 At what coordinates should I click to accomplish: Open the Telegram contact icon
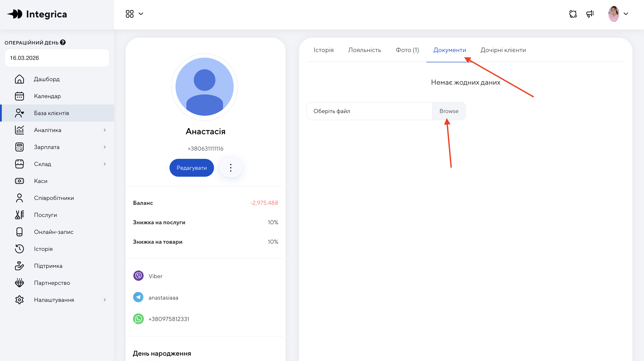point(138,297)
